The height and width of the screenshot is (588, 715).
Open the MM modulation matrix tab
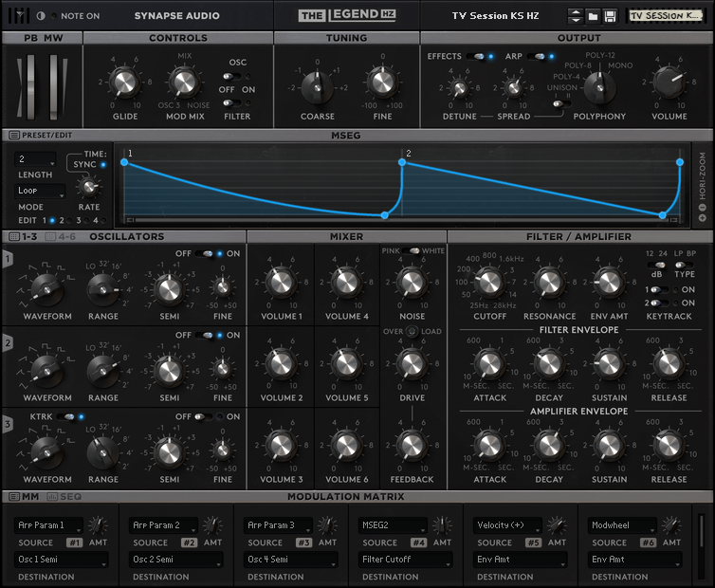(x=24, y=496)
